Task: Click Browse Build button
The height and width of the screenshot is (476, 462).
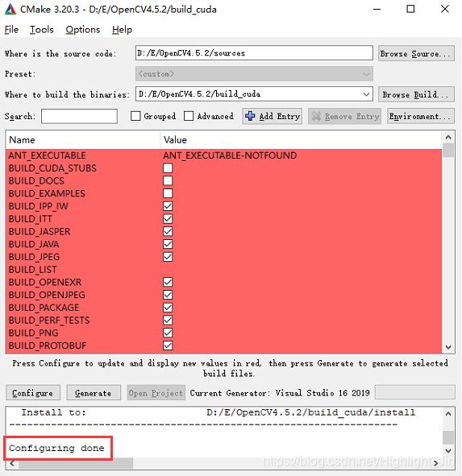Action: pyautogui.click(x=416, y=94)
